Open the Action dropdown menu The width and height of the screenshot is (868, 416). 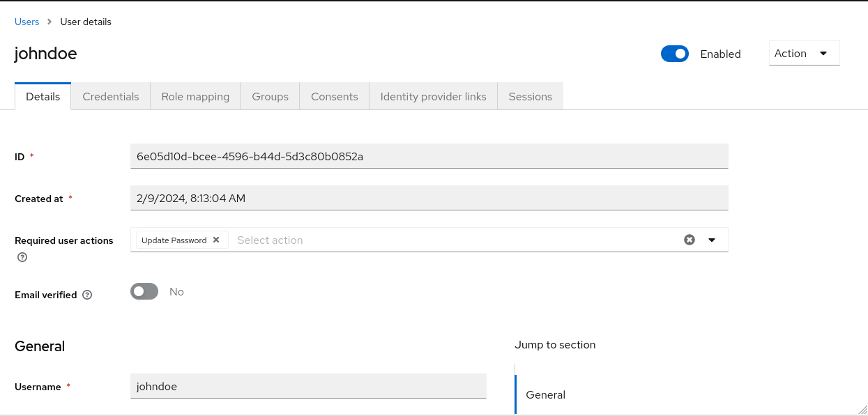804,54
